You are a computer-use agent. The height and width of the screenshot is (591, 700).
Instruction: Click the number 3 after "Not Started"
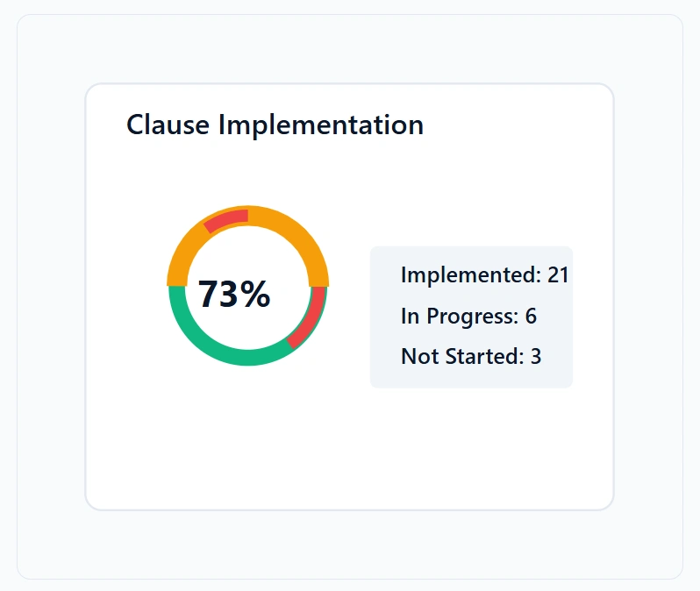[x=536, y=356]
